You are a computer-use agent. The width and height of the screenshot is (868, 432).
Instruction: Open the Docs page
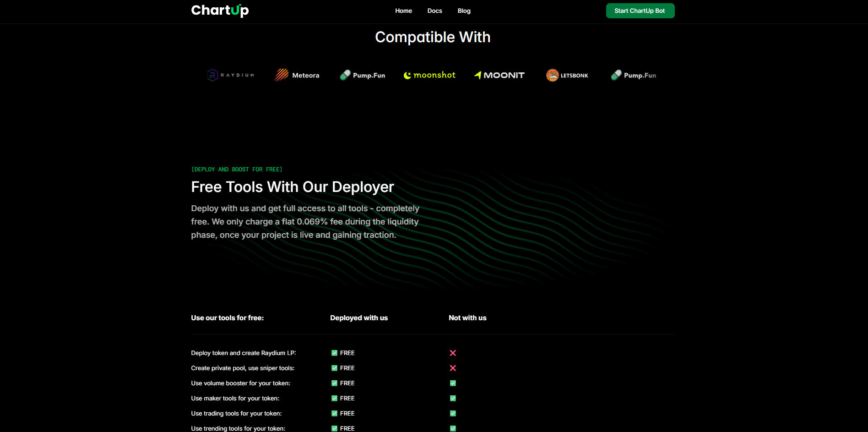click(x=434, y=11)
